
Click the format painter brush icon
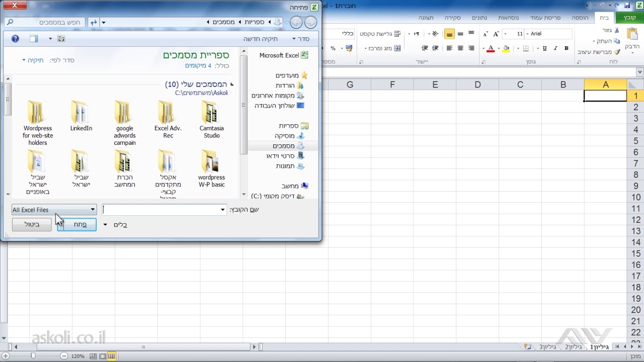[x=617, y=52]
